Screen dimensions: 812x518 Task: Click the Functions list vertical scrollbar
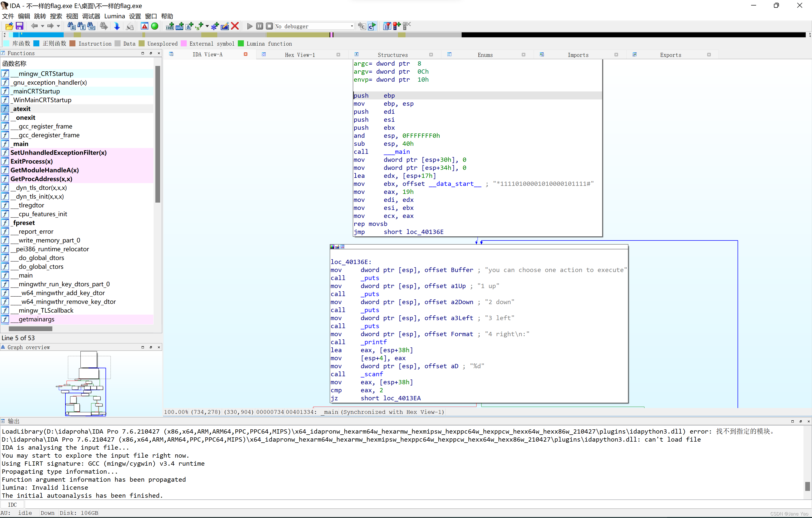point(157,135)
